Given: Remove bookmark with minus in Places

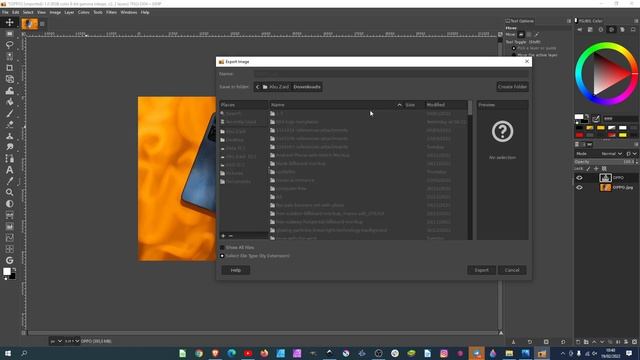Looking at the screenshot, I should click(x=230, y=236).
